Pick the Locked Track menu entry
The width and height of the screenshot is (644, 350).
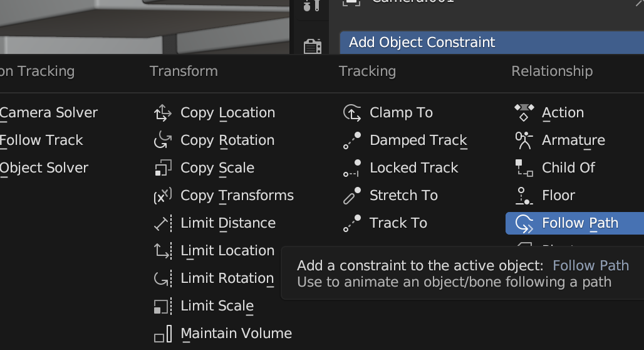(x=413, y=168)
